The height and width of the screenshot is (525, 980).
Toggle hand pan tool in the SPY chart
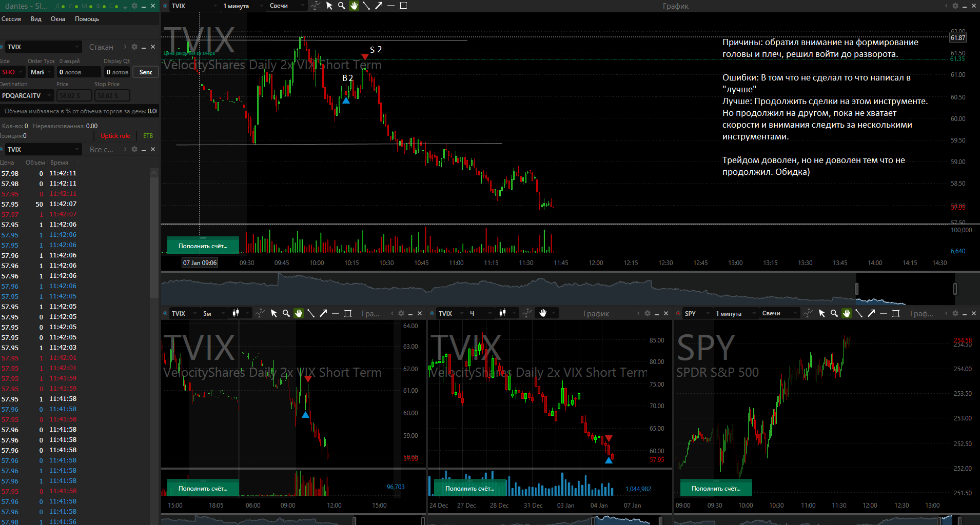[x=847, y=313]
